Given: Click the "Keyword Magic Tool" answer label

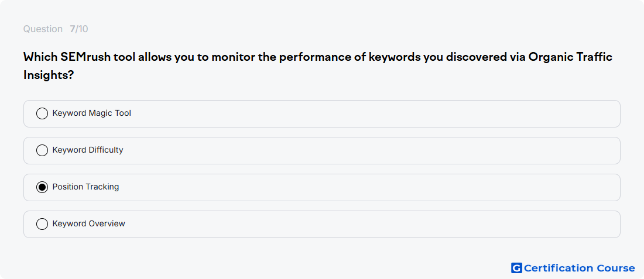Looking at the screenshot, I should click(91, 113).
